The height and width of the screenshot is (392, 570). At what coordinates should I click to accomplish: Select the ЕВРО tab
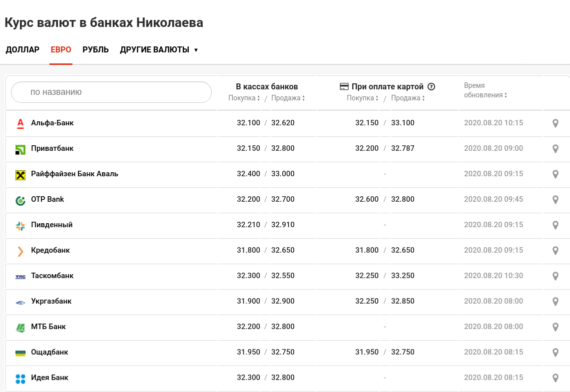click(61, 50)
